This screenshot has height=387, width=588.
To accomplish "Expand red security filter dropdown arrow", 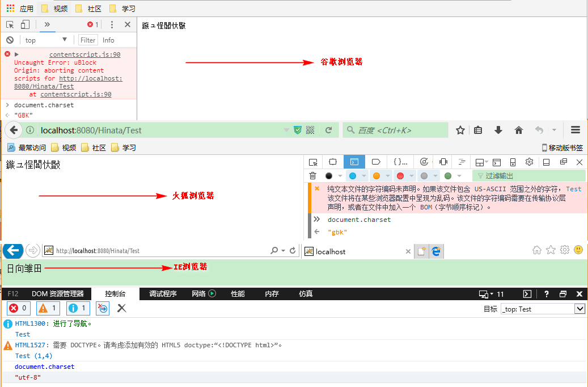I will 412,176.
